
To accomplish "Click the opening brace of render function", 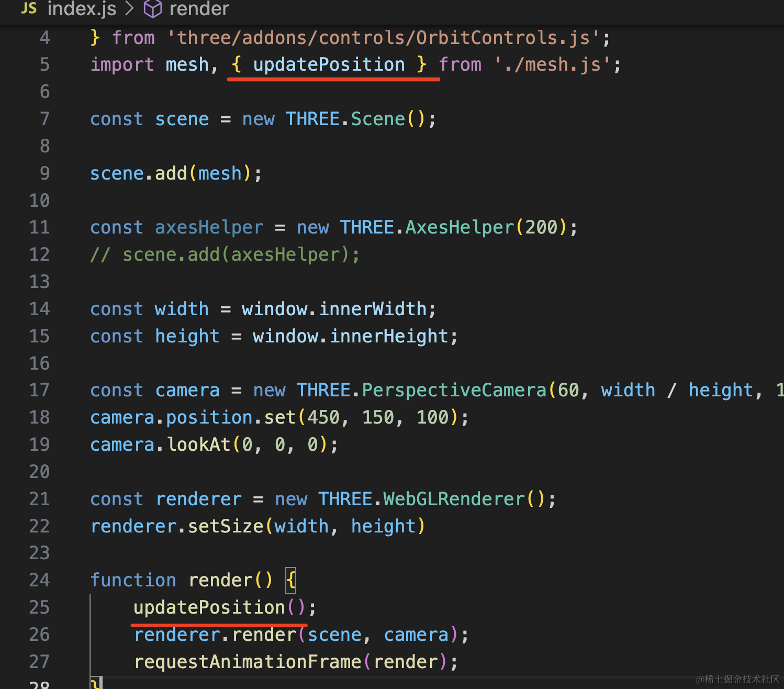I will tap(291, 580).
